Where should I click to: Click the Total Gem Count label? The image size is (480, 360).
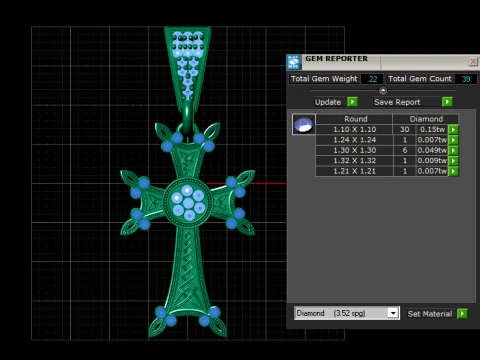pyautogui.click(x=420, y=79)
